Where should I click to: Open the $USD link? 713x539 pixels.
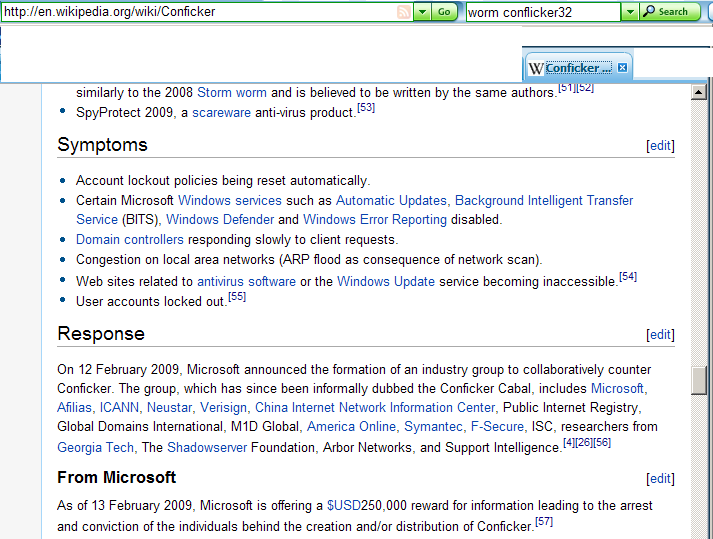[x=344, y=506]
